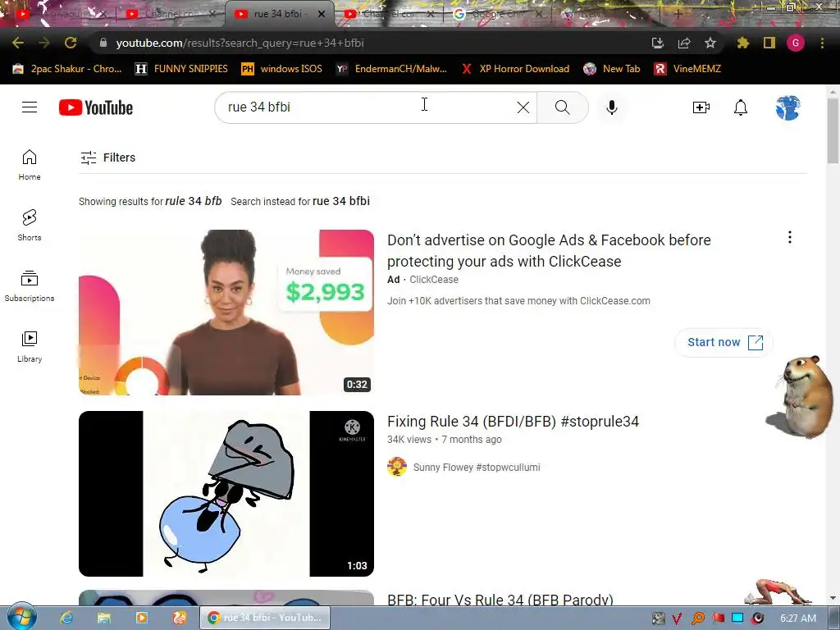Screen dimensions: 840x630
Task: Switch to the Google Chrome tab
Action: pos(495,14)
